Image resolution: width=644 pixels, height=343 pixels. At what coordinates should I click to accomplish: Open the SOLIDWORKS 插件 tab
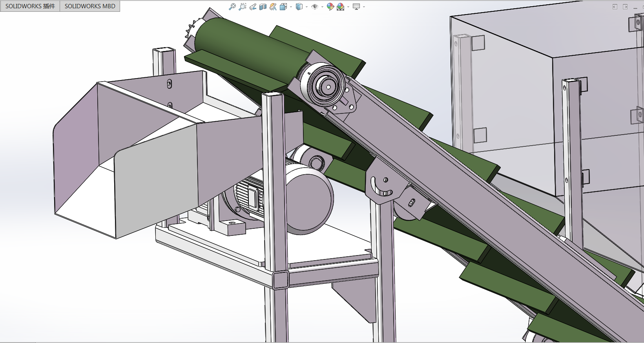30,6
